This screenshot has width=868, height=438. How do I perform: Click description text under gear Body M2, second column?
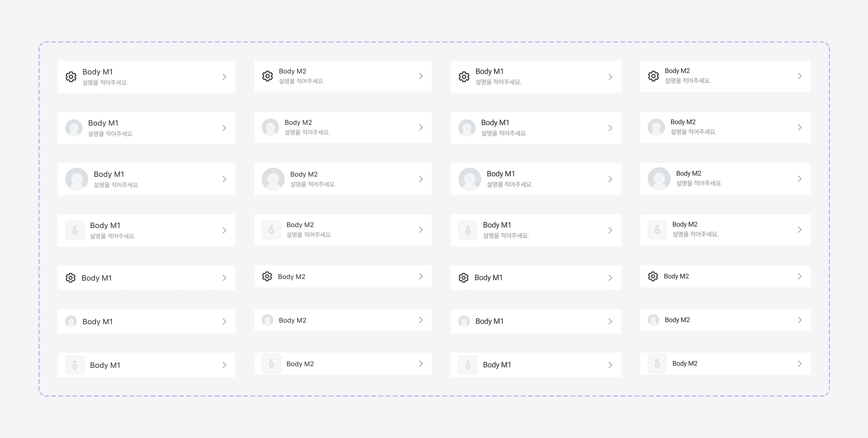pyautogui.click(x=302, y=81)
